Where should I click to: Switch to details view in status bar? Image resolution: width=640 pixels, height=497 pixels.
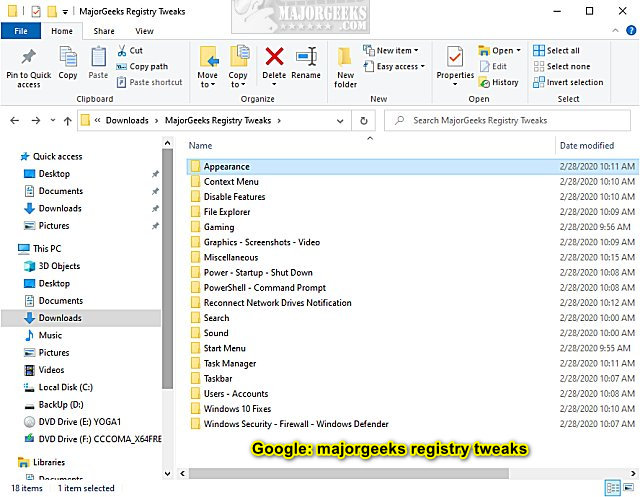pyautogui.click(x=611, y=488)
